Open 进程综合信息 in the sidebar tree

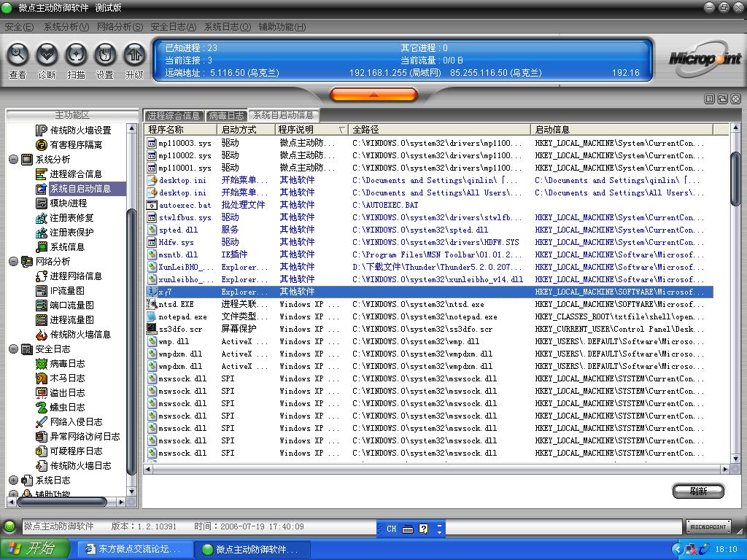[76, 174]
